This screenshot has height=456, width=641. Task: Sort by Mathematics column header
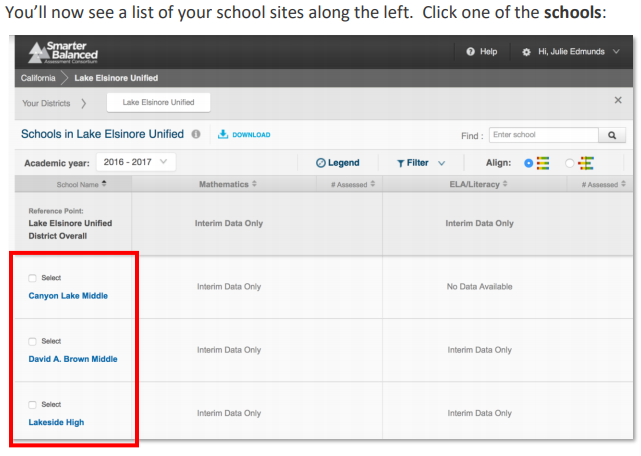(x=228, y=184)
